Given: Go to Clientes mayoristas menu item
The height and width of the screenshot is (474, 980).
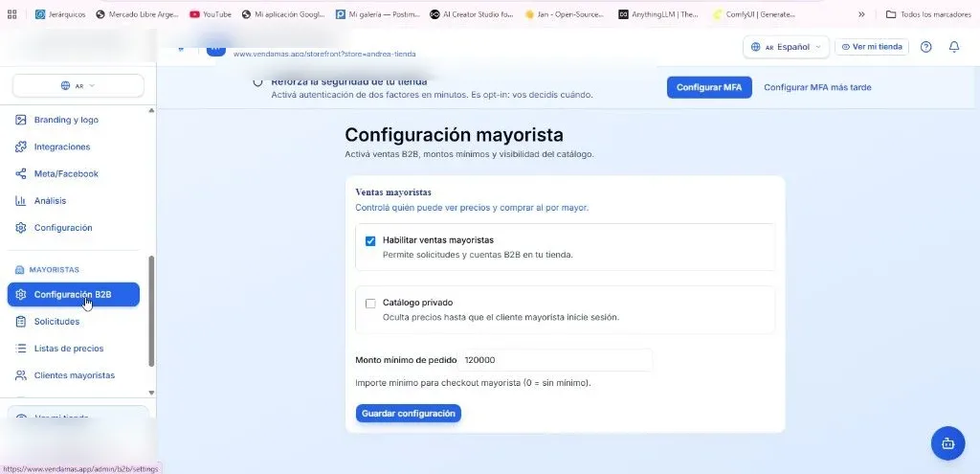Looking at the screenshot, I should tap(74, 375).
